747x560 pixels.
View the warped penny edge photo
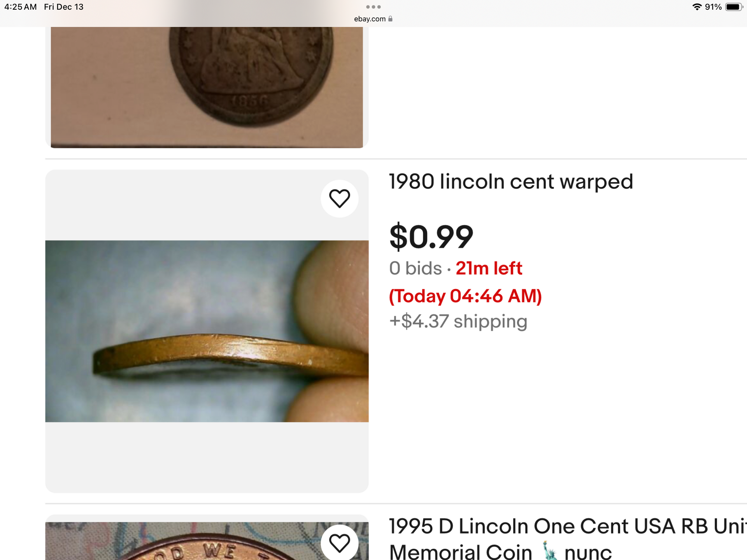207,331
